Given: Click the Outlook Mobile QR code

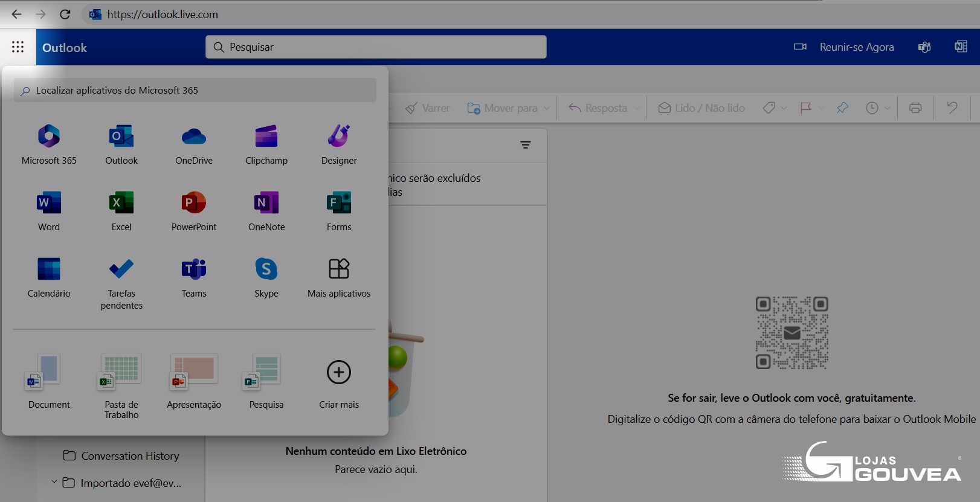Looking at the screenshot, I should [x=791, y=333].
